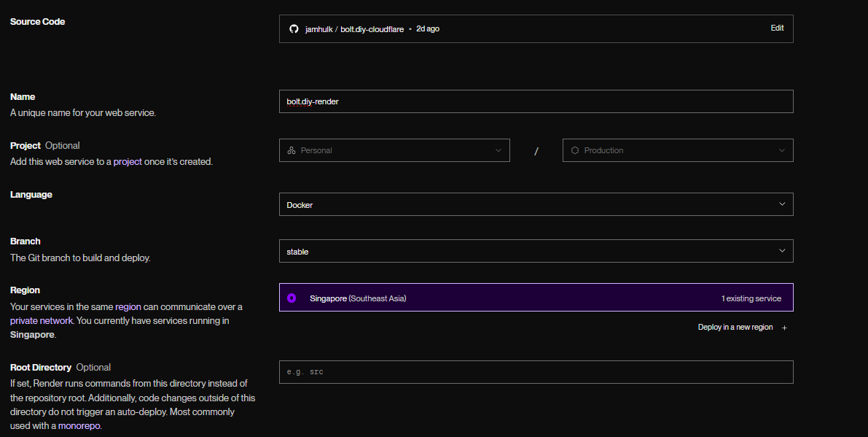Click the Personal project workspace icon

pyautogui.click(x=292, y=150)
